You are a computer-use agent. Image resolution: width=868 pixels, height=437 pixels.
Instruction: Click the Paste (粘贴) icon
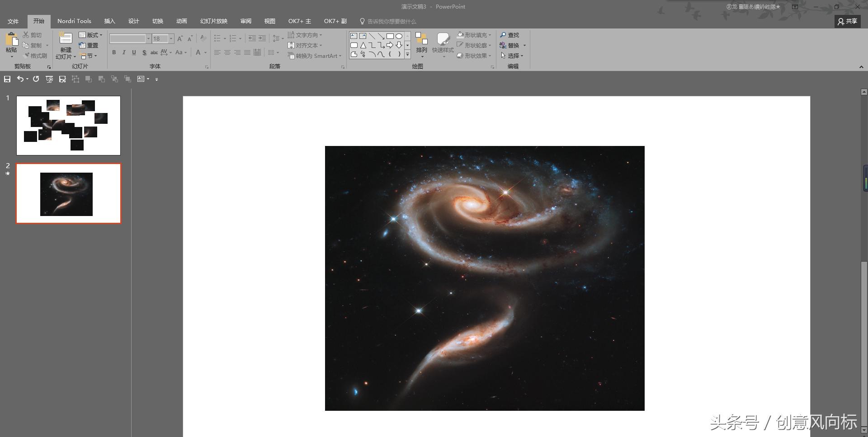pos(11,39)
